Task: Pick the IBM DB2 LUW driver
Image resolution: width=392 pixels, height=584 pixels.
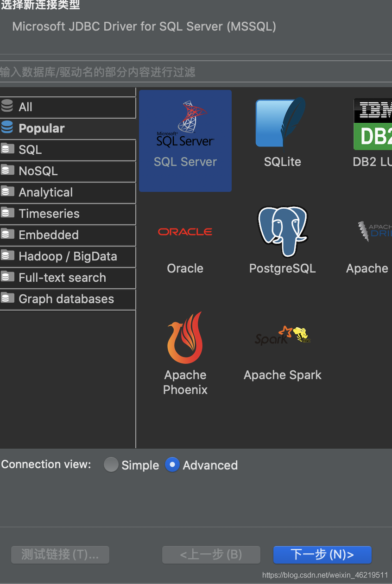Action: (373, 133)
